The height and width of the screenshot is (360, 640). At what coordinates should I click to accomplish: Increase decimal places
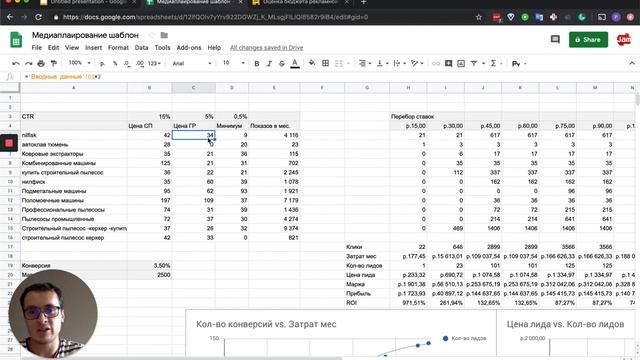(140, 64)
